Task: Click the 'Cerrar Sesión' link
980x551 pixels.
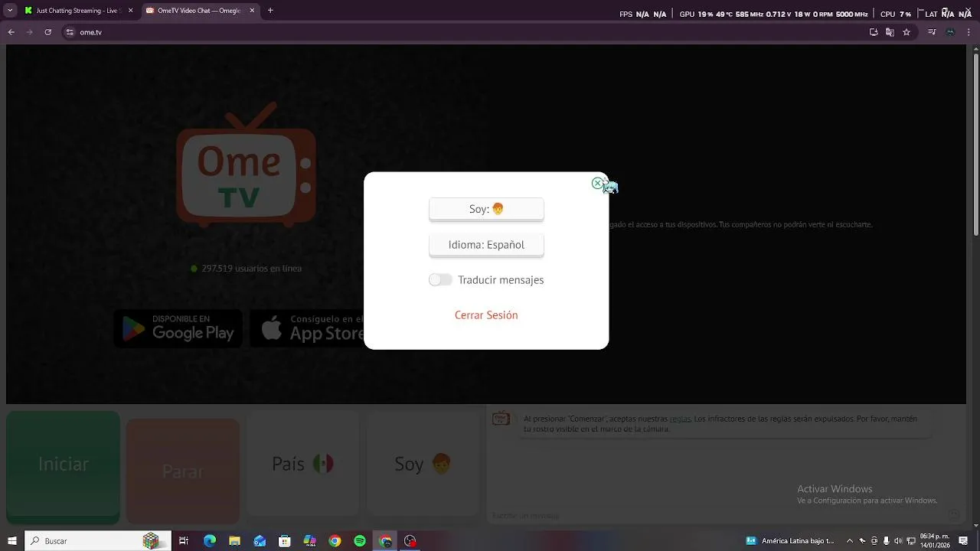Action: tap(486, 315)
